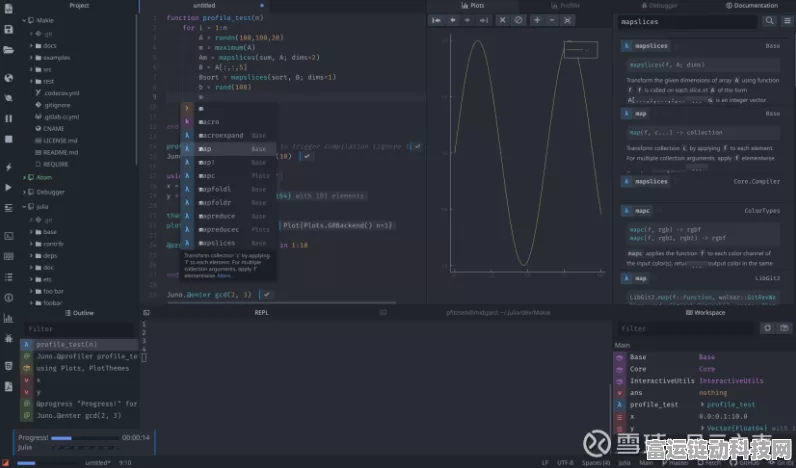Collapse the Makie project folder
This screenshot has width=796, height=468.
click(24, 20)
